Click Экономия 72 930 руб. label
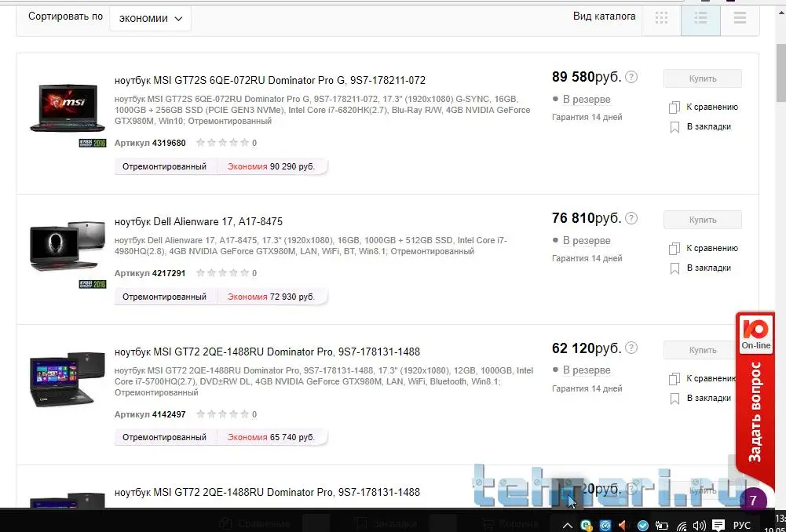786x532 pixels. (271, 297)
